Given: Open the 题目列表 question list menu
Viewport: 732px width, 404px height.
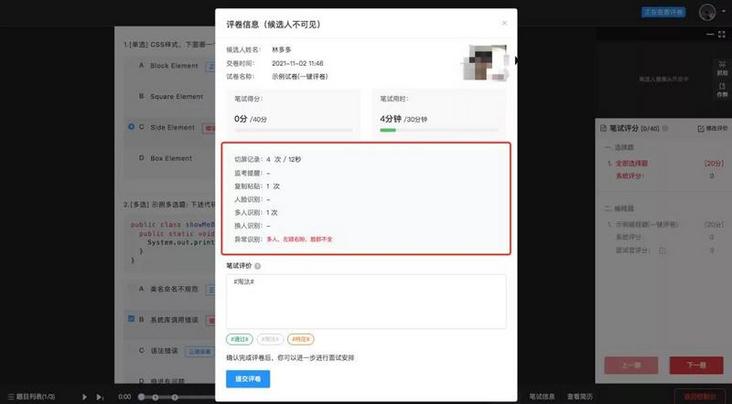Looking at the screenshot, I should (x=31, y=397).
